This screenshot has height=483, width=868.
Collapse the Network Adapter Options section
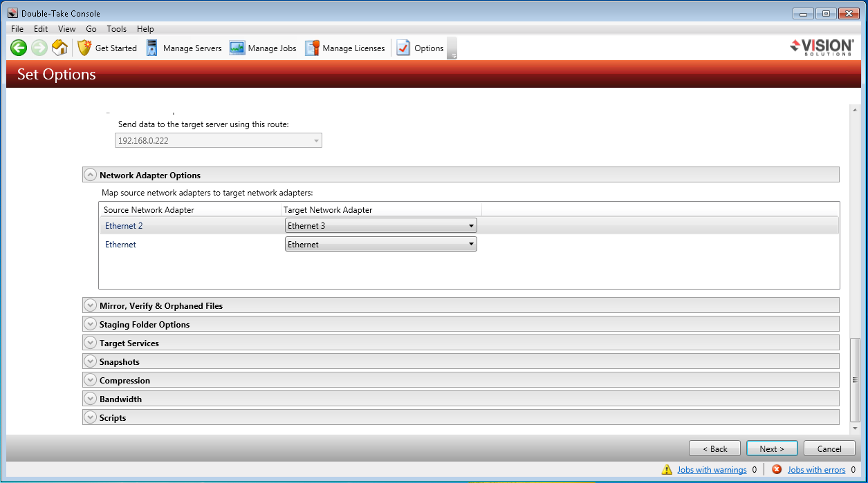click(90, 176)
